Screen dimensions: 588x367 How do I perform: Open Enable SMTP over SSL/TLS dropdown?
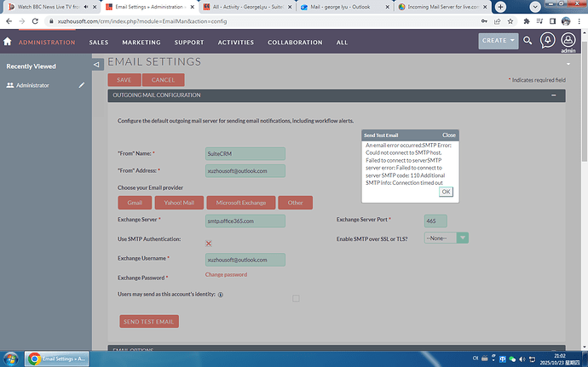pyautogui.click(x=447, y=238)
